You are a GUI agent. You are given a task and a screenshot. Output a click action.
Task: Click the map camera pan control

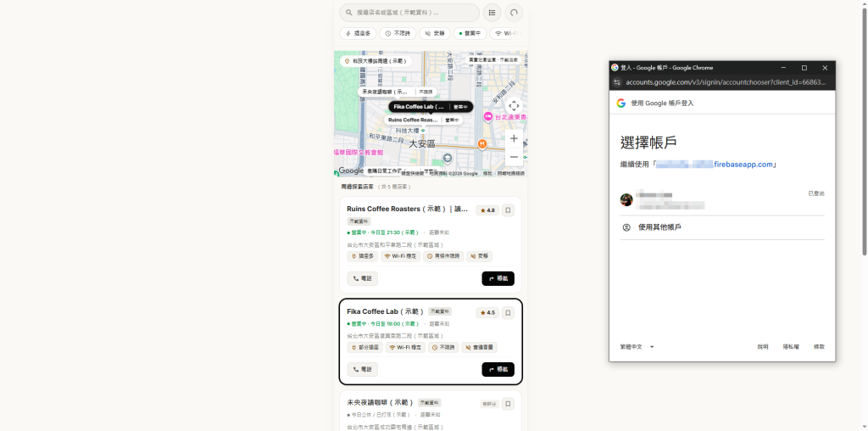[x=514, y=106]
